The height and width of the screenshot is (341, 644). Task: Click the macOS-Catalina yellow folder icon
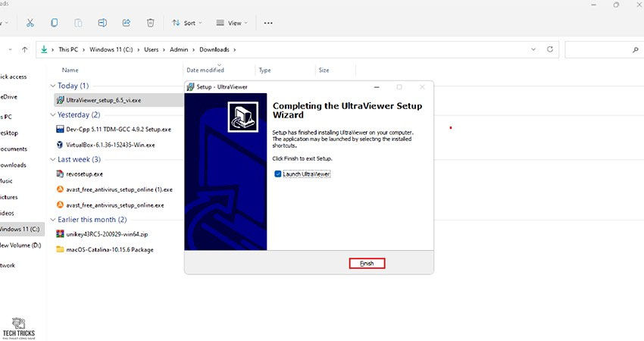(60, 249)
